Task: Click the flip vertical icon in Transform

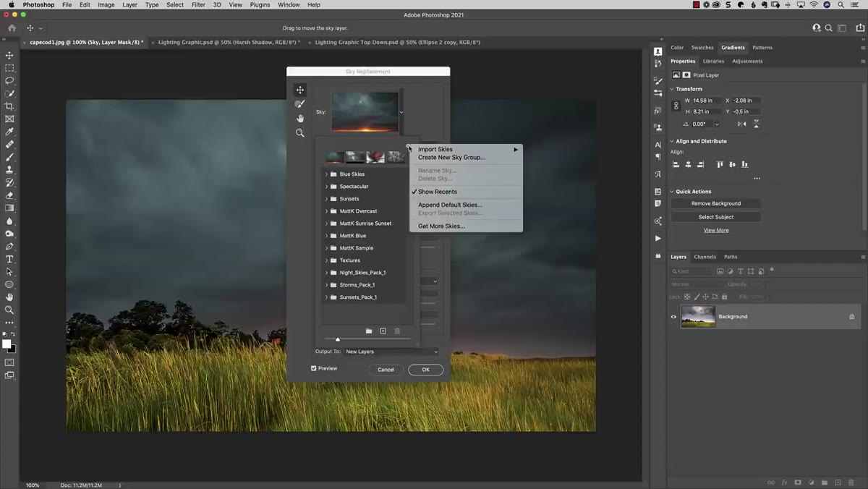Action: coord(757,124)
